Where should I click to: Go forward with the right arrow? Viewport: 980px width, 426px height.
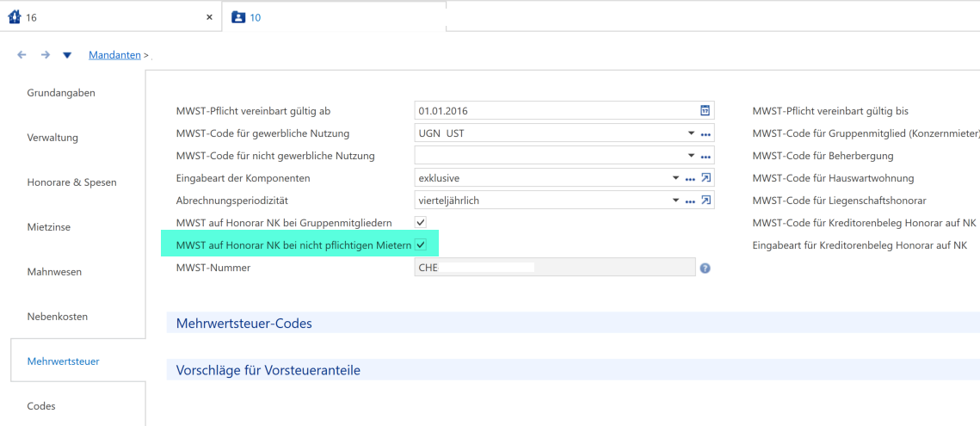[45, 55]
